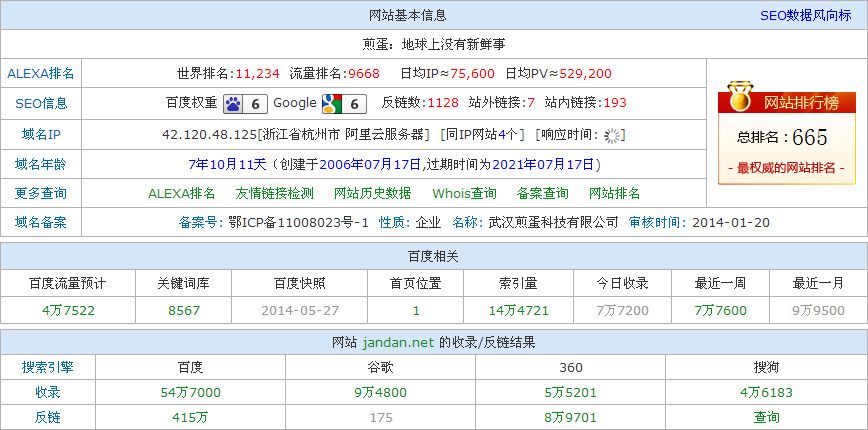This screenshot has width=868, height=430.
Task: Click the Baidu paw weight icon
Action: click(233, 103)
